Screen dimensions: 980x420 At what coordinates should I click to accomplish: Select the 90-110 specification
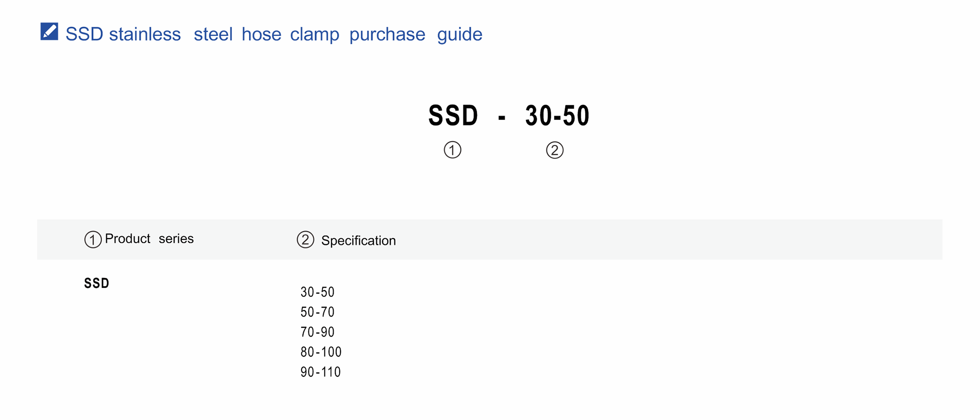[320, 372]
